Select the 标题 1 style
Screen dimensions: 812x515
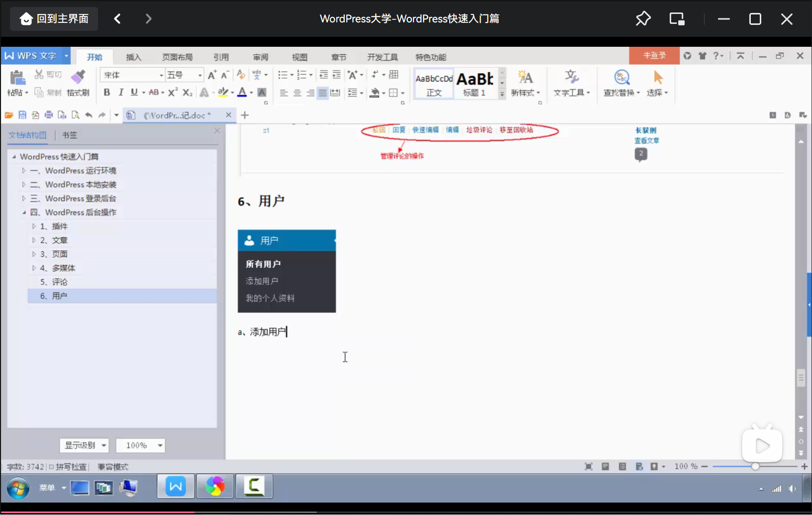[x=475, y=84]
